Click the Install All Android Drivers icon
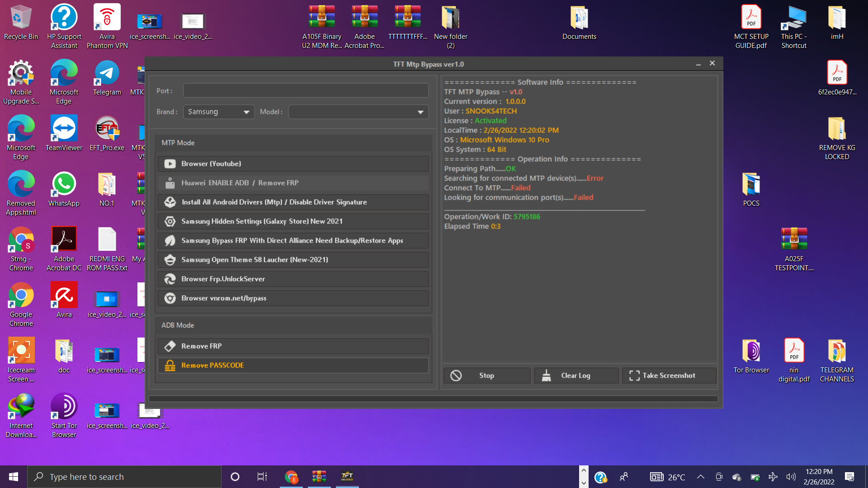The width and height of the screenshot is (868, 488). 170,202
